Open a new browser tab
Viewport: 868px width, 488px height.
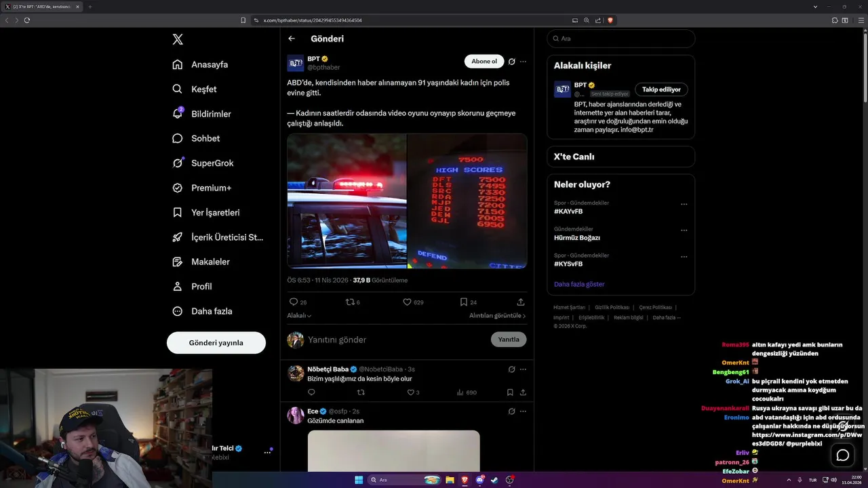90,7
